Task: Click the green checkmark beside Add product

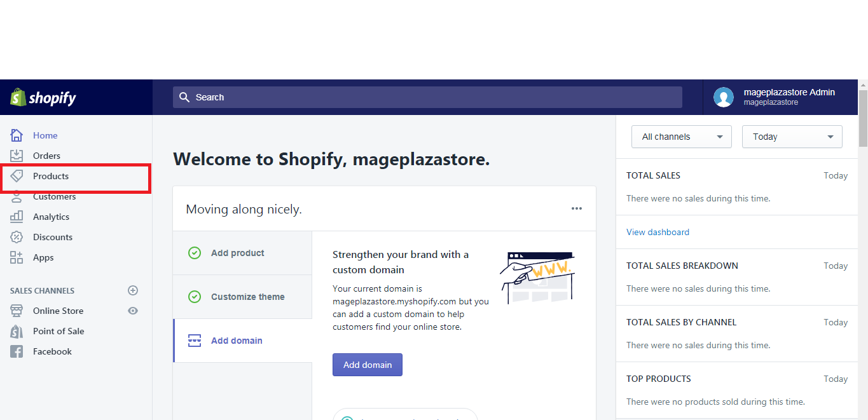Action: [195, 253]
